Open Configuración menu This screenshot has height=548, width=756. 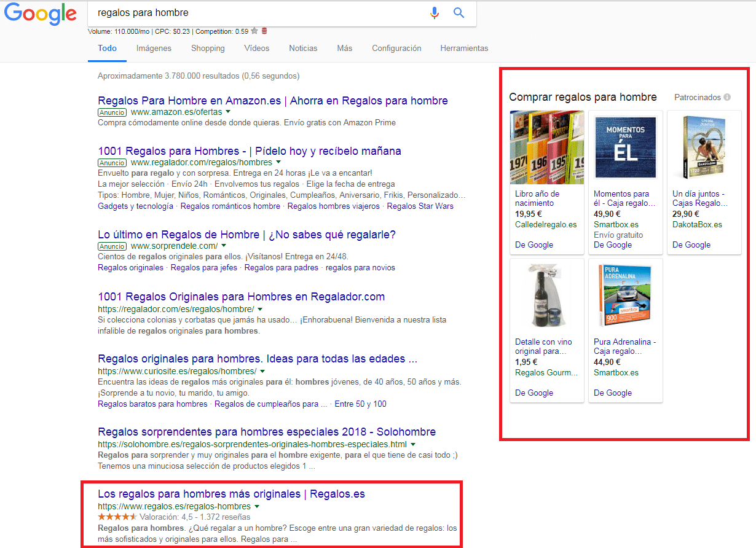tap(396, 49)
